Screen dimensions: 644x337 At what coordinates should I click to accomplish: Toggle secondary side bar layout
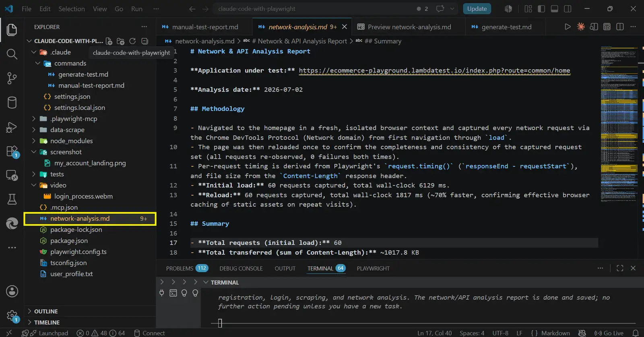pyautogui.click(x=568, y=9)
